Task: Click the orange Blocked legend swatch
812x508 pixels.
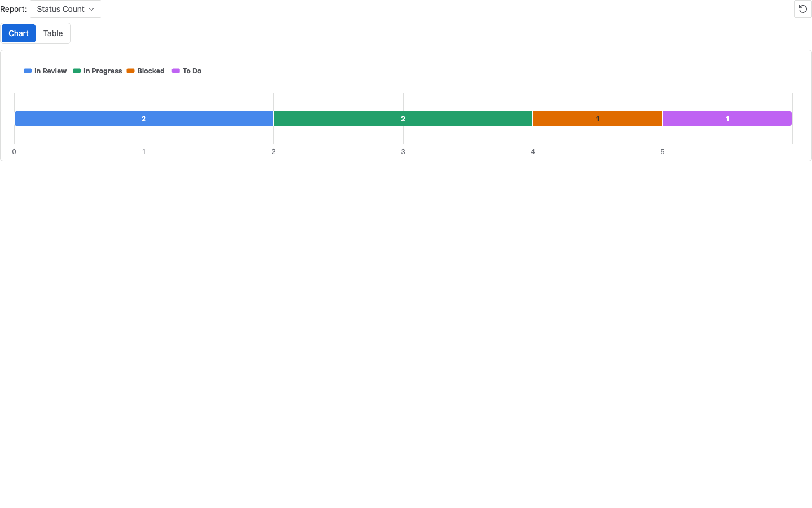Action: tap(131, 71)
